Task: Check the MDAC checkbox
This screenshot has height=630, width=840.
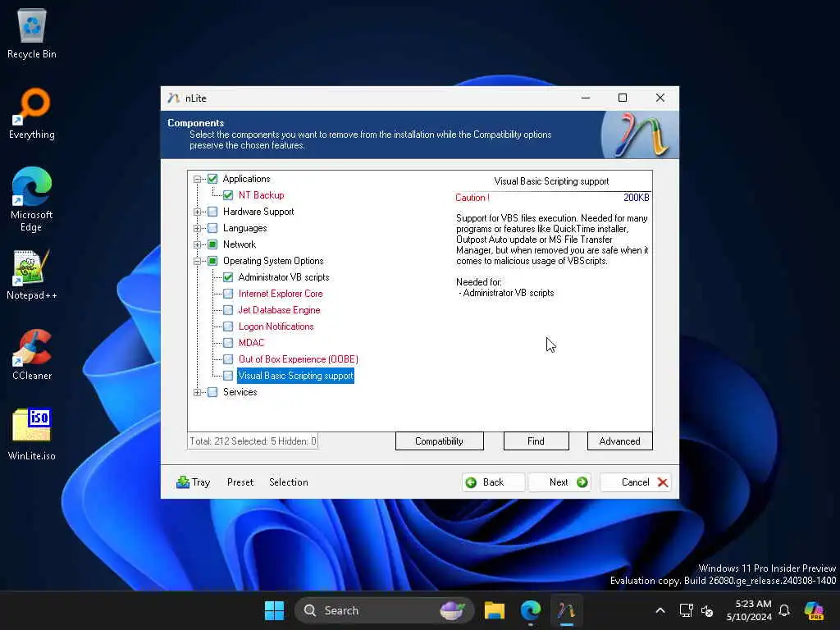Action: (228, 343)
